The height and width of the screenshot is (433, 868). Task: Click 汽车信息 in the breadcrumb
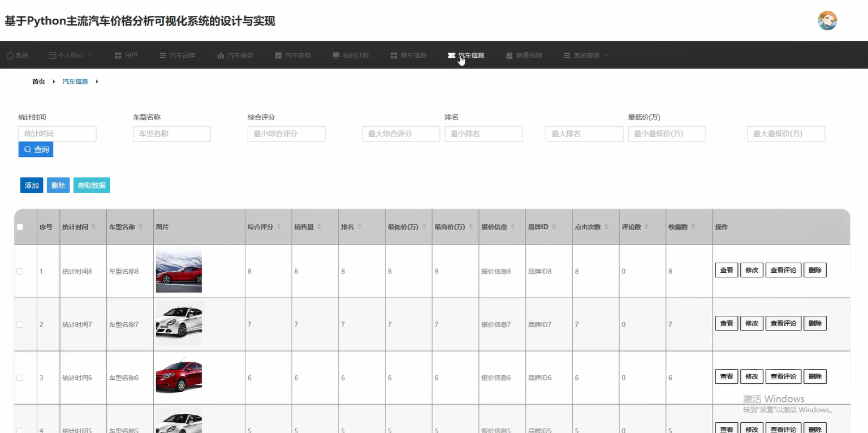point(75,82)
